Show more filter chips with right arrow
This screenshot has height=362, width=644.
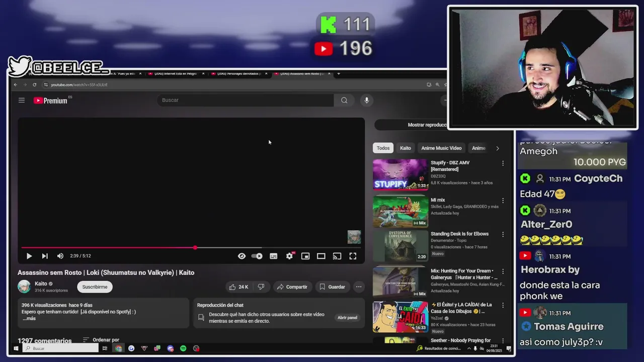tap(498, 148)
